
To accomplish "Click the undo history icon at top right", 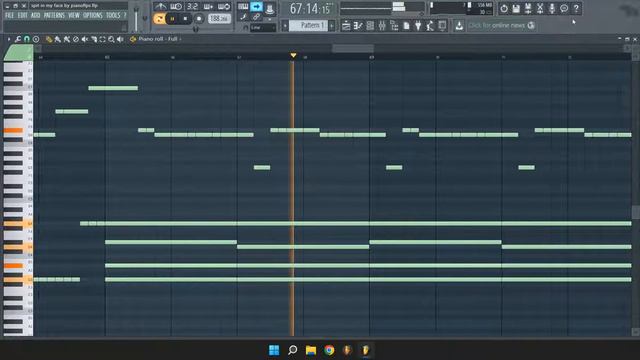I will 504,9.
